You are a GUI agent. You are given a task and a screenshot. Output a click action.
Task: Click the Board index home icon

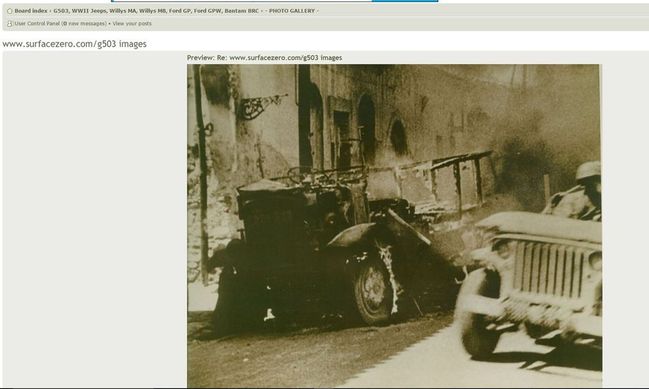10,11
